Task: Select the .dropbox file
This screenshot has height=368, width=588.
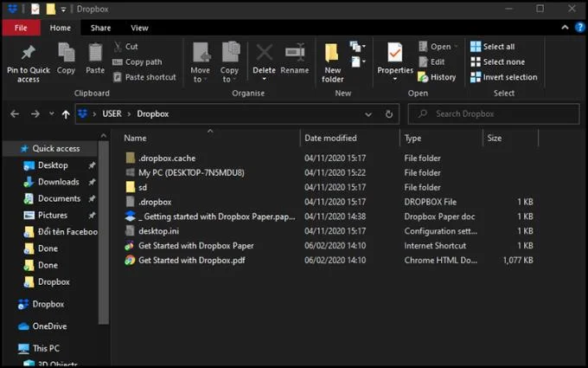Action: pos(149,202)
